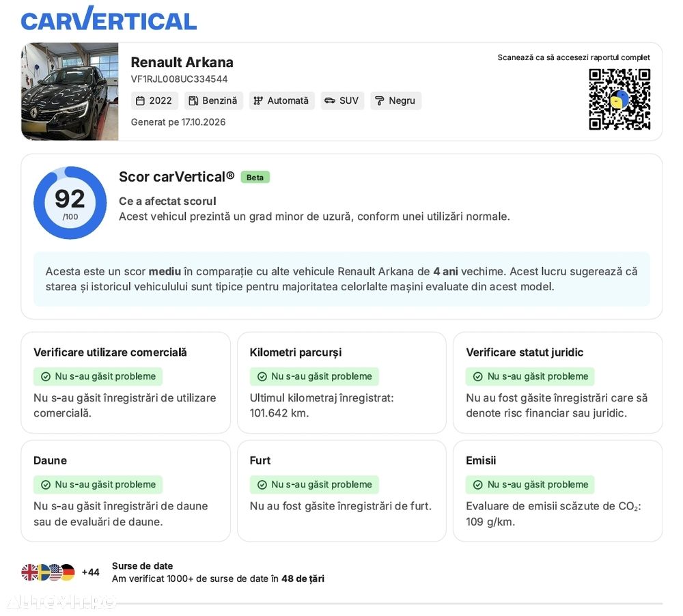The image size is (683, 616).
Task: Click the paint roller icon beside Negru
Action: 379,101
